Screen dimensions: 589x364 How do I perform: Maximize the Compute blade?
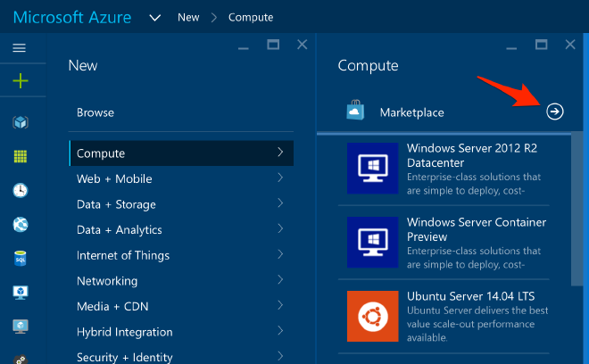[542, 45]
